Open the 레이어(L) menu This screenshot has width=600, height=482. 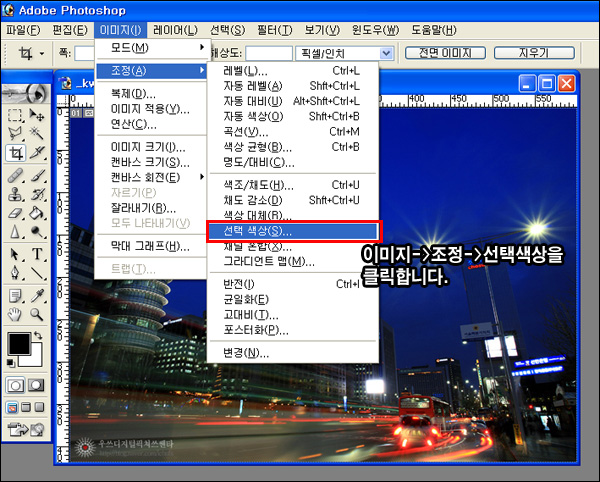(175, 30)
